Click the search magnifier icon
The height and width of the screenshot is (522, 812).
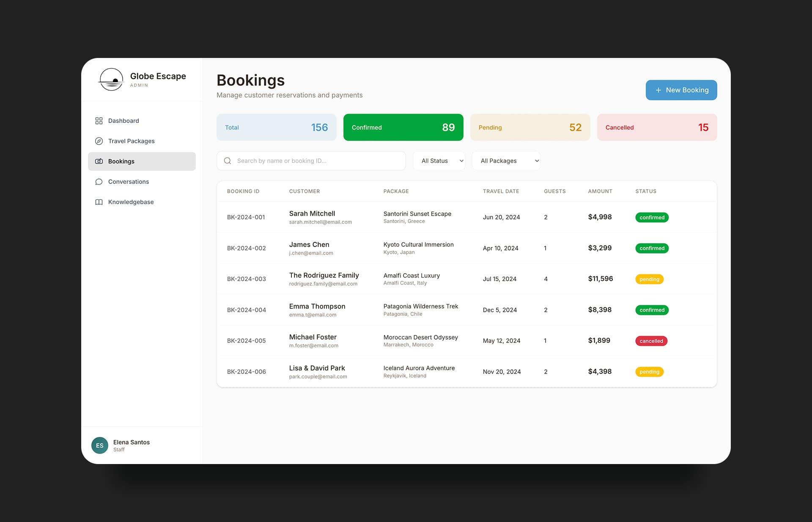click(228, 161)
